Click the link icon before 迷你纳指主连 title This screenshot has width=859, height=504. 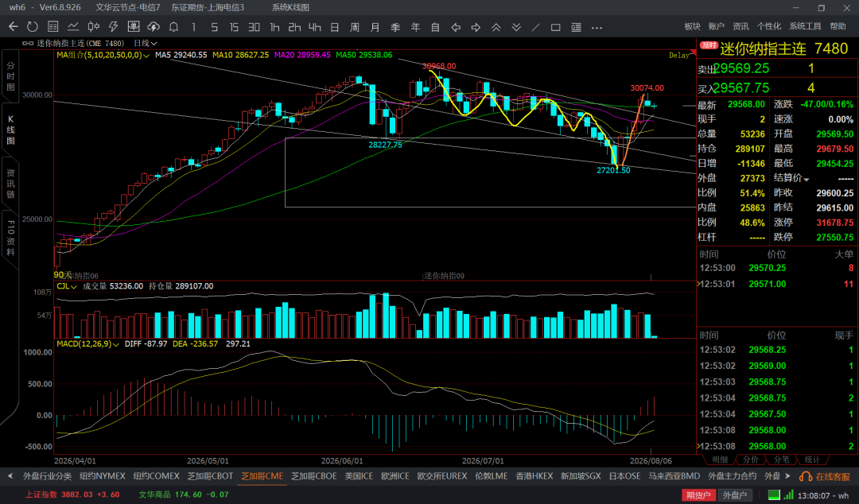[x=28, y=43]
